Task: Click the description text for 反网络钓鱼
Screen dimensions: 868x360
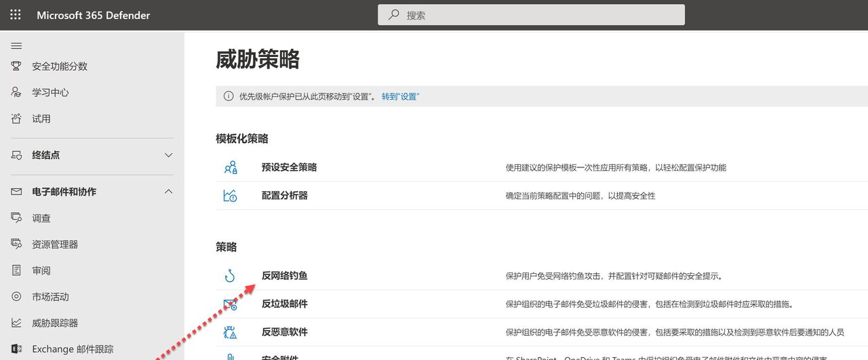Action: 614,276
